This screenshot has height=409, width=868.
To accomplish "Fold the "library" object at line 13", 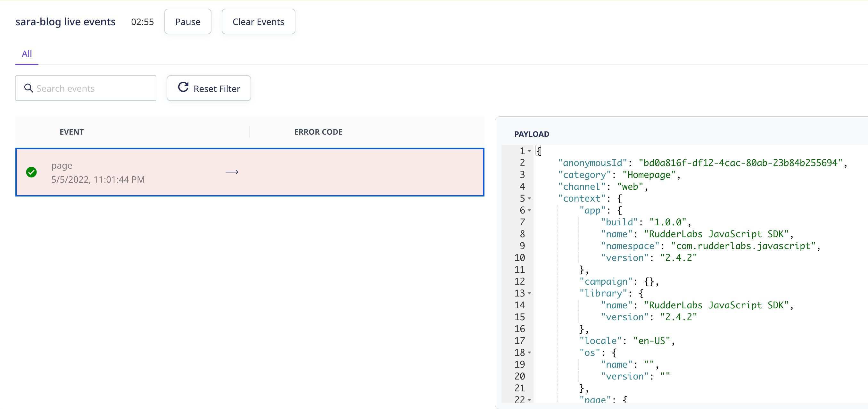I will pos(529,293).
